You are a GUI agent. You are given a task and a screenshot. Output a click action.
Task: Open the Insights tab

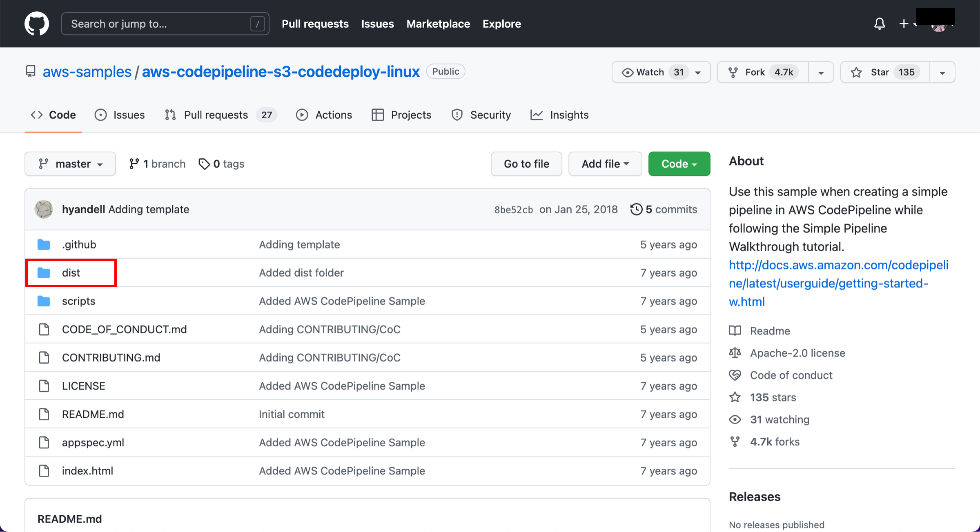point(559,115)
